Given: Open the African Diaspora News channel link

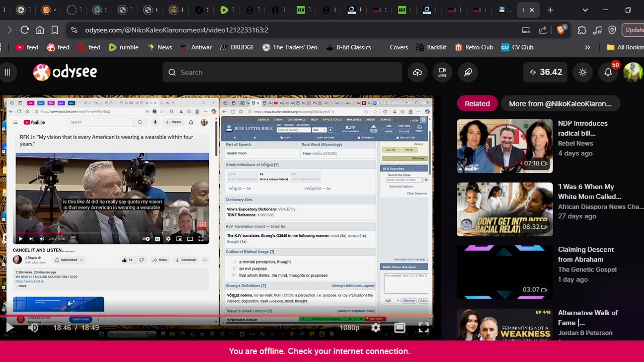Looking at the screenshot, I should click(x=601, y=206).
